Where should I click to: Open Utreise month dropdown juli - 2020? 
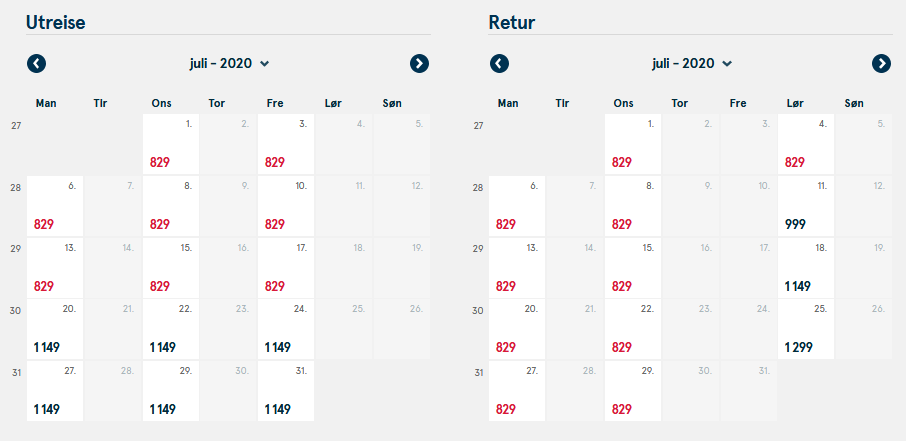click(x=229, y=64)
